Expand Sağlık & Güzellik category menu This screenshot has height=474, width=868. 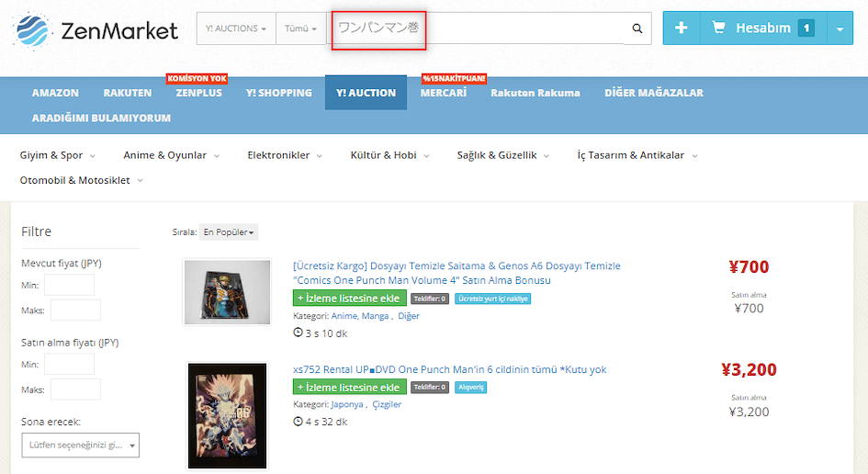coord(502,155)
